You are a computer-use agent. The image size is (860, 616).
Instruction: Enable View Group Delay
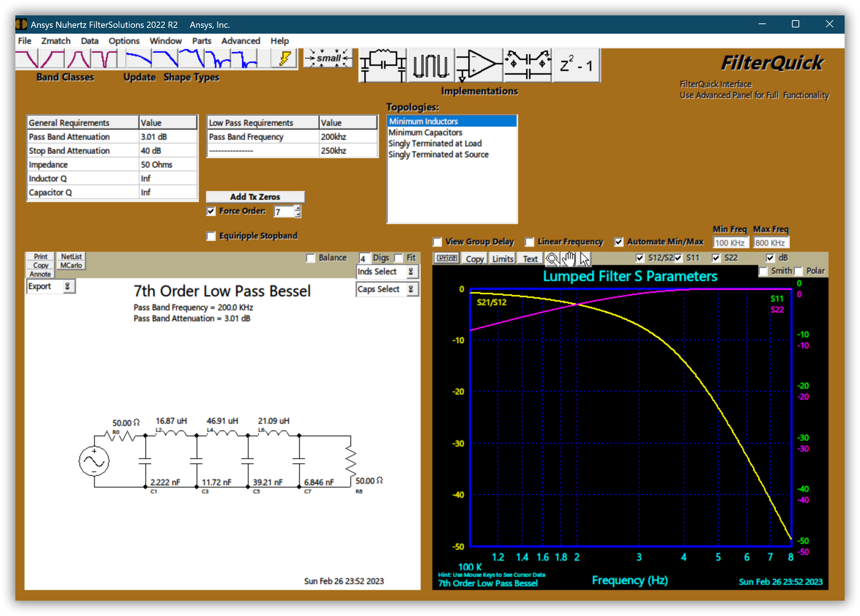pos(437,242)
